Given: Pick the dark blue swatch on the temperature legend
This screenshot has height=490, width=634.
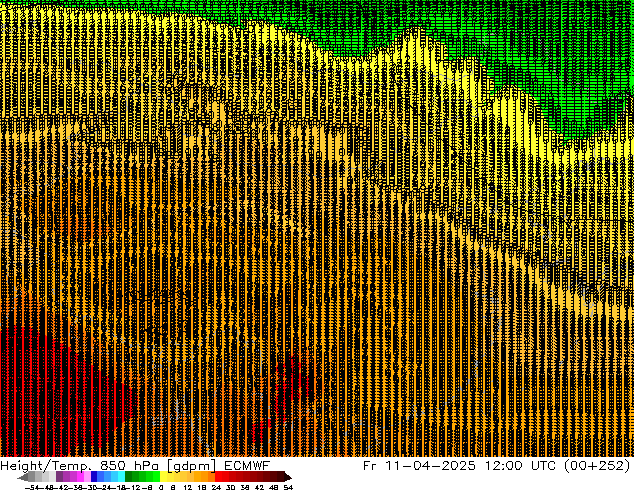Looking at the screenshot, I should click(x=94, y=476).
